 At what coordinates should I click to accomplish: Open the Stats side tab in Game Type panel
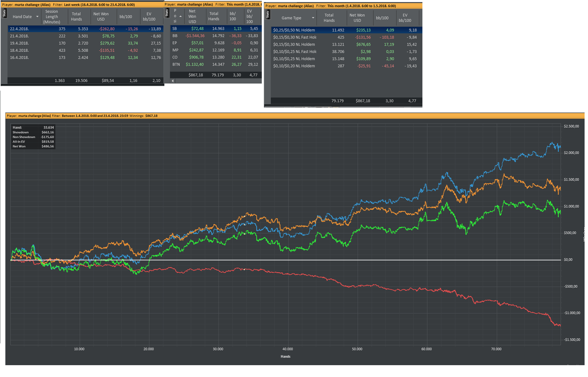coord(268,15)
